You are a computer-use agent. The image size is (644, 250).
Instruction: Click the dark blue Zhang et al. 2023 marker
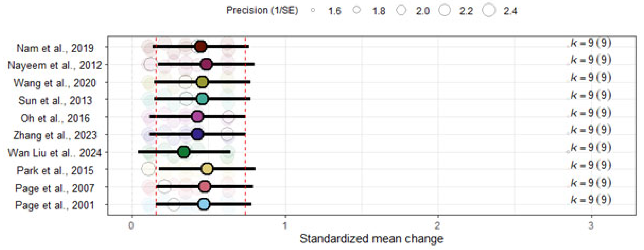coord(198,134)
